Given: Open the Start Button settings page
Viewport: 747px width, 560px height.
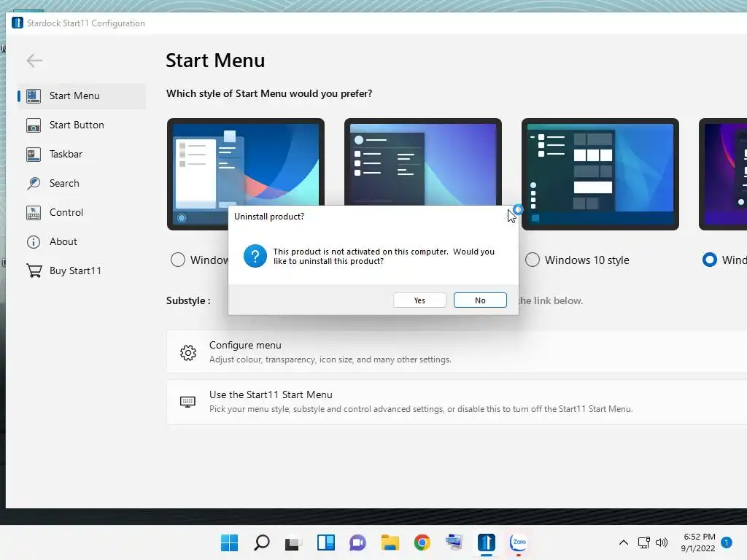Looking at the screenshot, I should point(82,125).
